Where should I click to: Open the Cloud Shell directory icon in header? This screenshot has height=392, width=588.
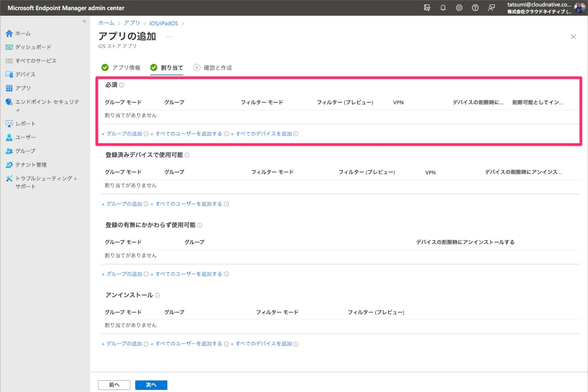point(427,8)
